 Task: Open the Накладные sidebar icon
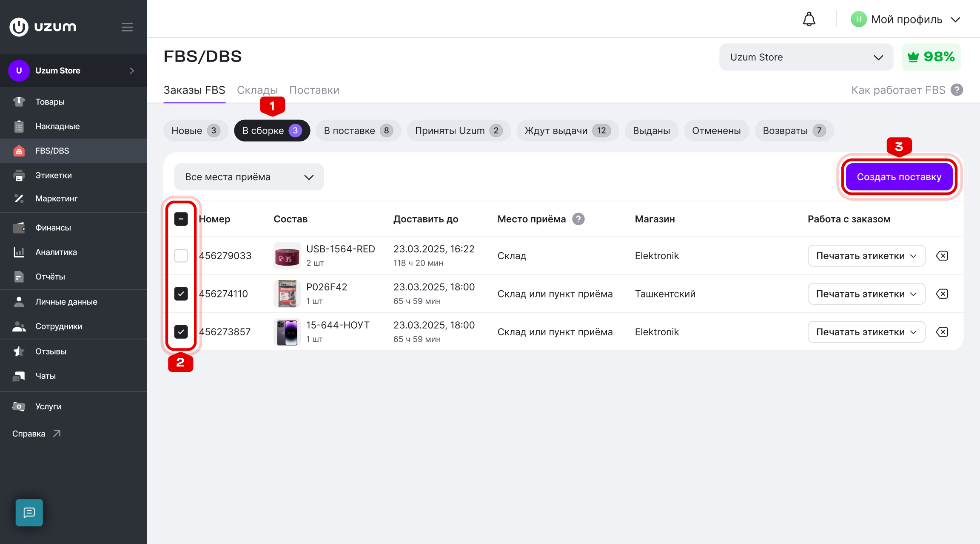[x=19, y=126]
